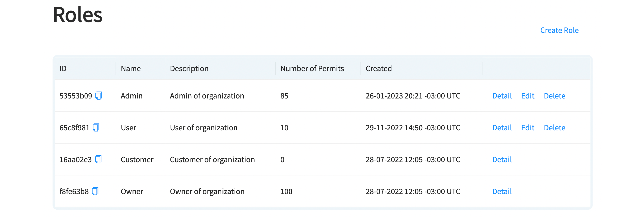Copy the User role ID 65c8f981
Viewport: 644px width, 217px height.
click(x=96, y=127)
